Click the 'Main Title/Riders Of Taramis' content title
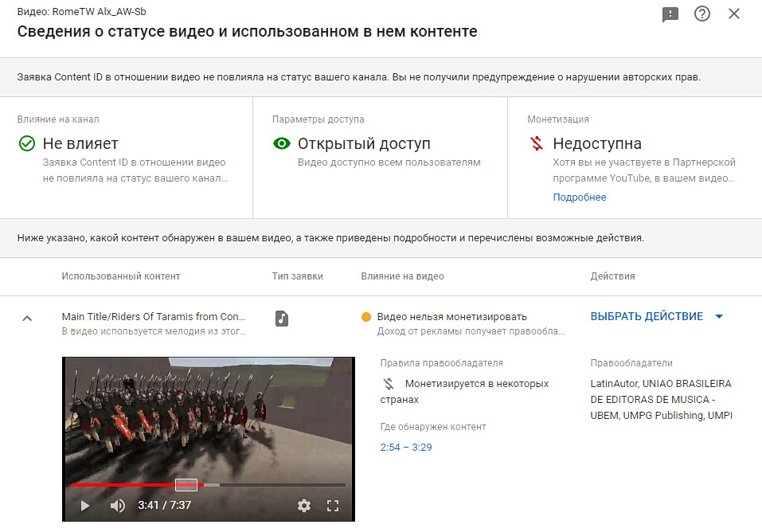 point(154,317)
